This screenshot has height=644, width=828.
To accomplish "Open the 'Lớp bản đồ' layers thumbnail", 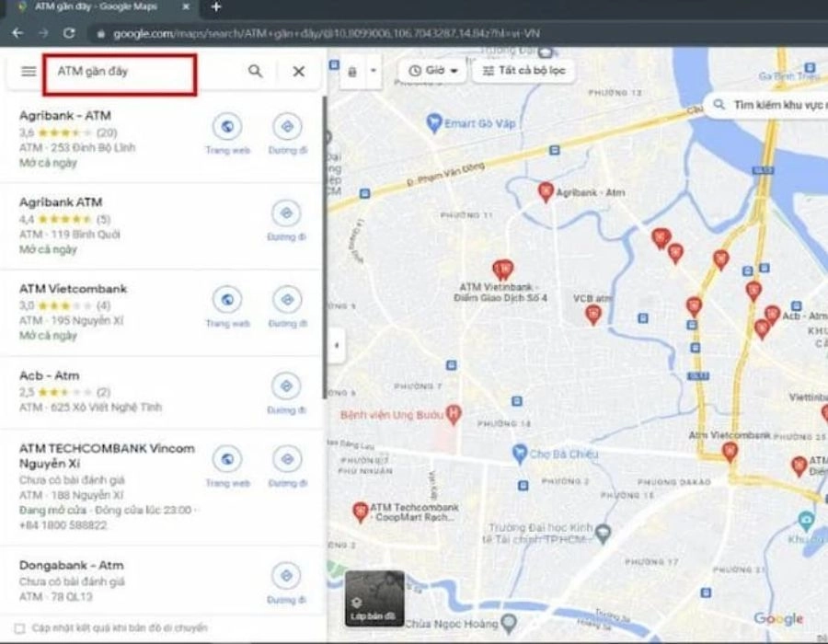I will tap(374, 598).
